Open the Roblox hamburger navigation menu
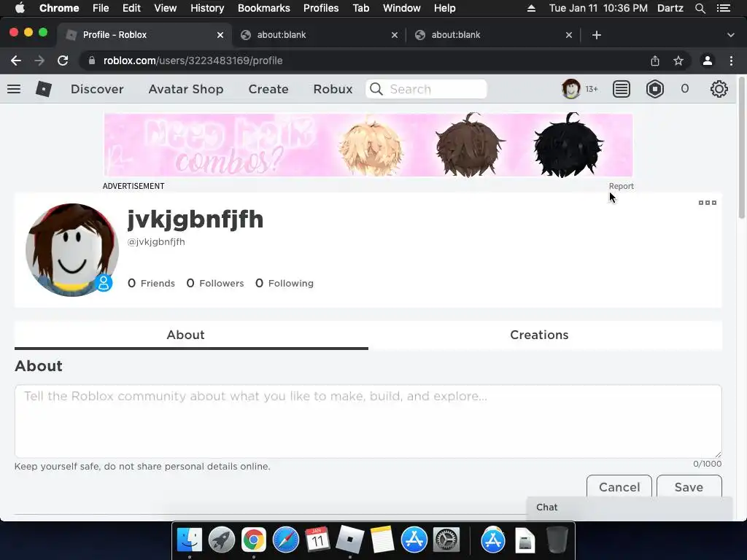 pyautogui.click(x=14, y=89)
